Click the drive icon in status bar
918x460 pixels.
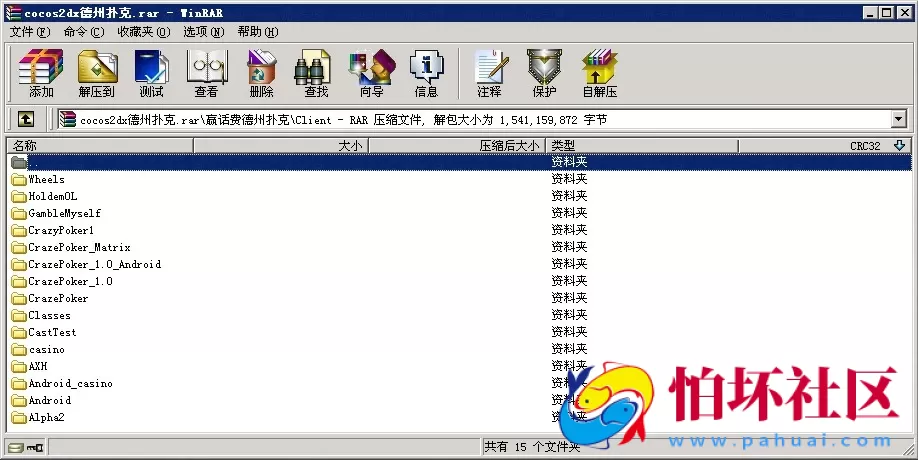pyautogui.click(x=16, y=448)
